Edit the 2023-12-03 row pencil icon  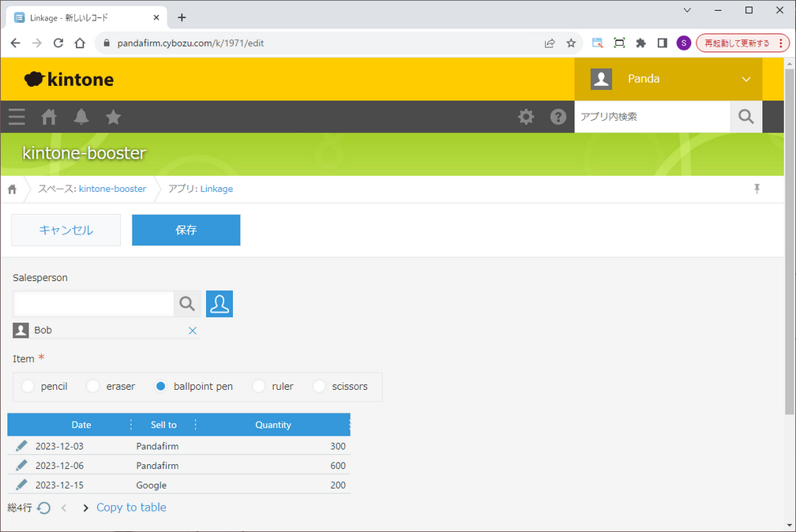point(21,446)
